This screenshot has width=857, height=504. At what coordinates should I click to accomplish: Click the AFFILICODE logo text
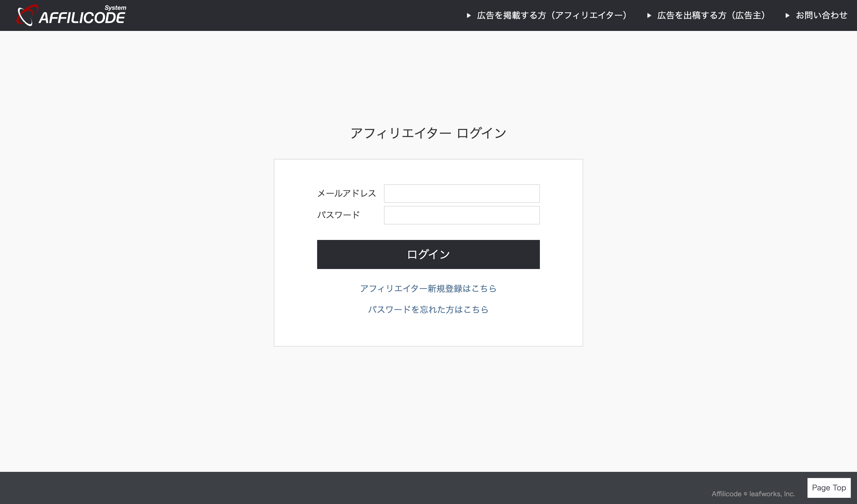[x=82, y=18]
